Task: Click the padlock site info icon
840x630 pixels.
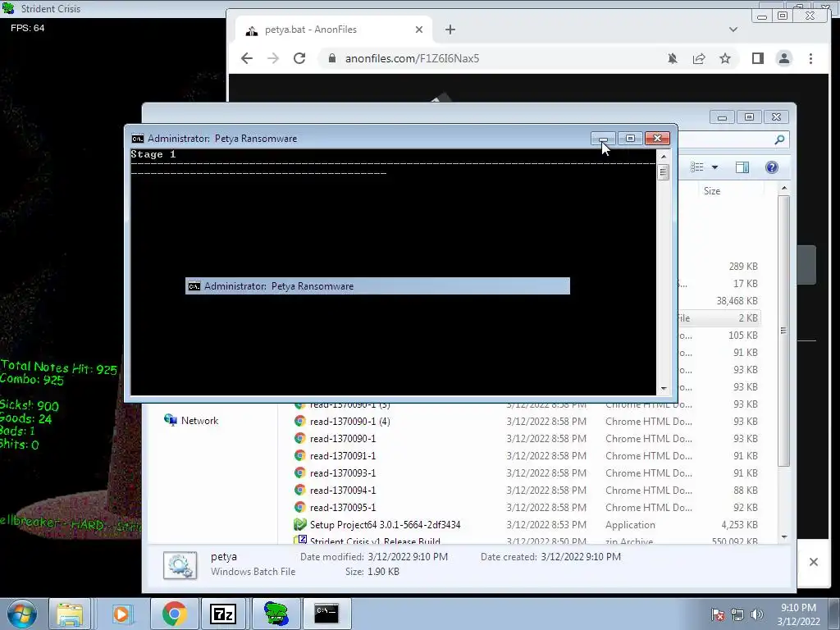Action: [x=332, y=58]
